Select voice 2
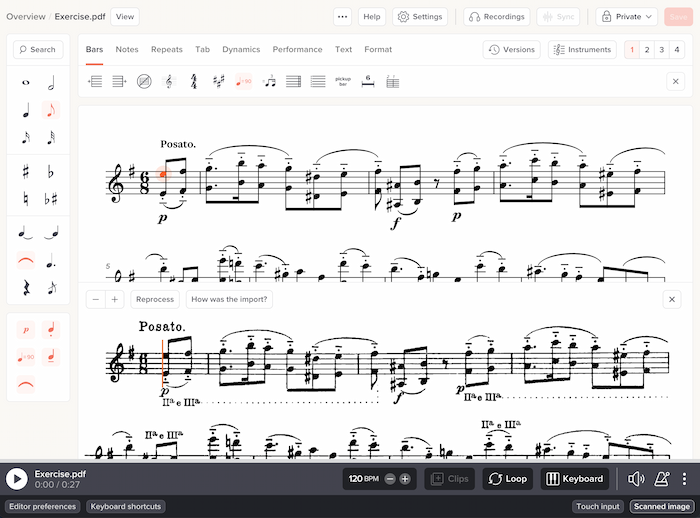Screen dimensions: 700x518 (x=647, y=50)
